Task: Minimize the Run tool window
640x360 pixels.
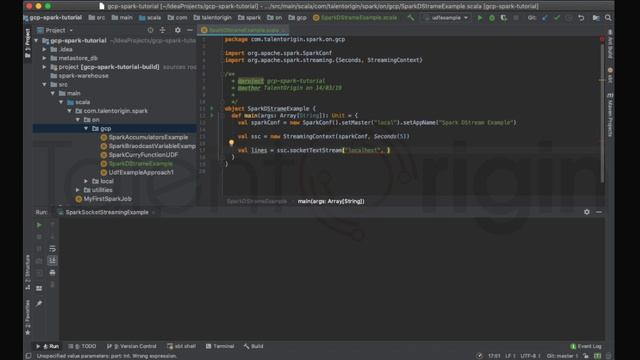Action: pos(599,212)
